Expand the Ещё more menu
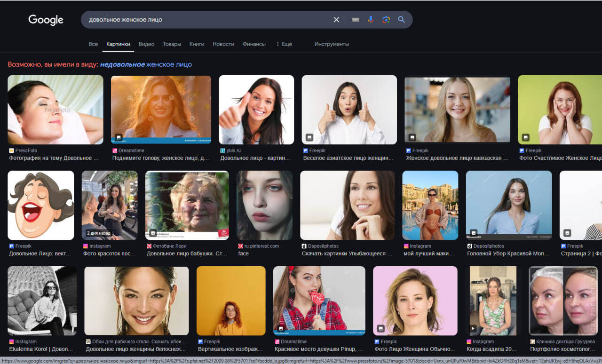 coord(284,44)
